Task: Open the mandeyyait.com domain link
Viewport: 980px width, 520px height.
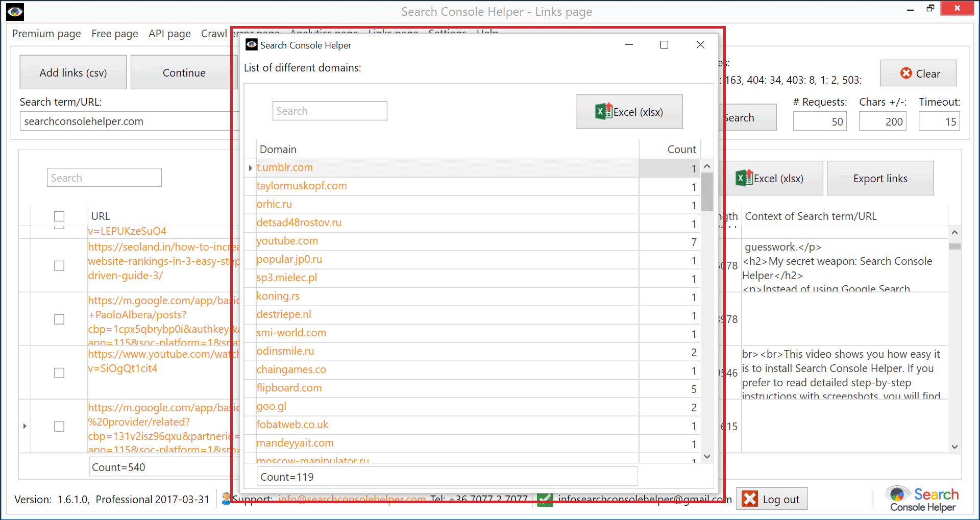Action: [295, 443]
